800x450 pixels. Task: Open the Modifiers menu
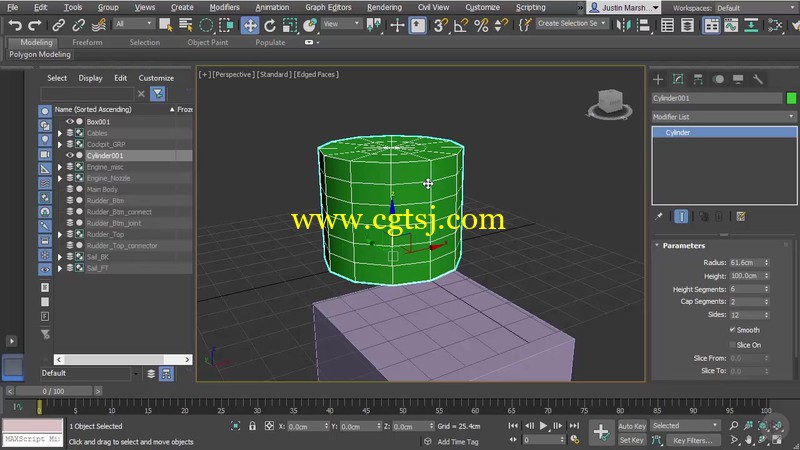click(x=224, y=7)
